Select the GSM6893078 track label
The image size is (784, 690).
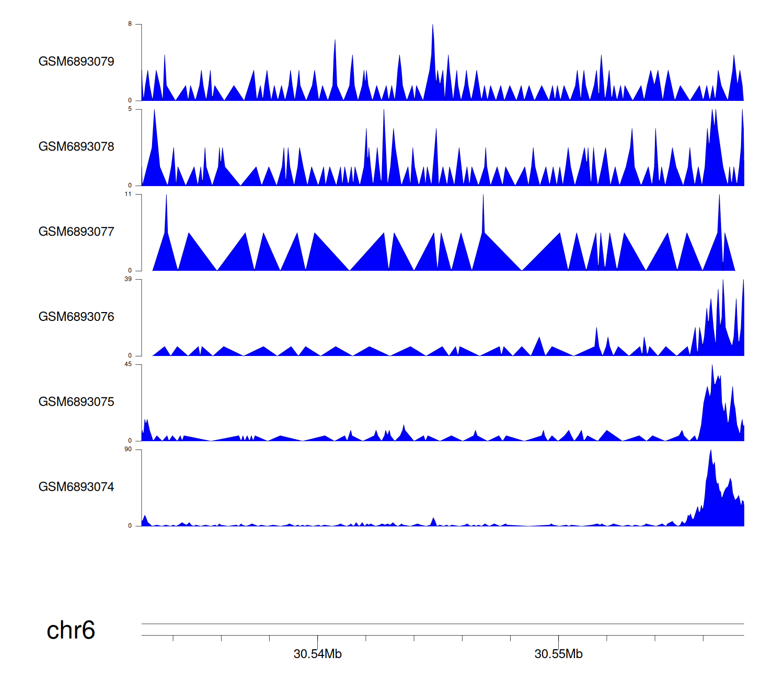76,147
